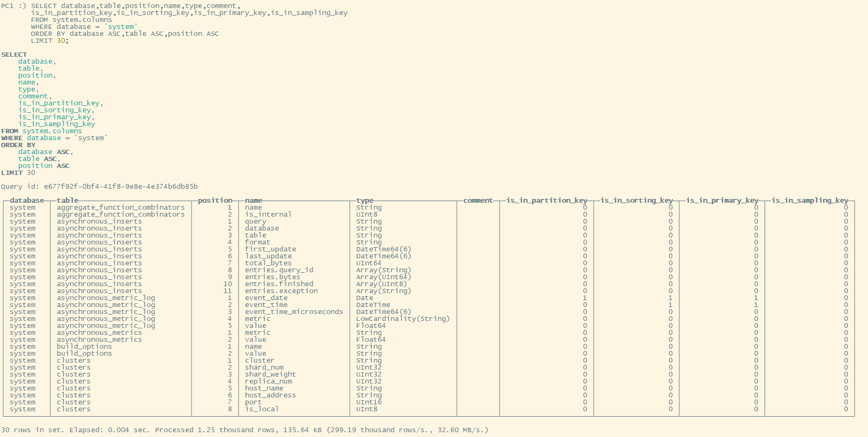The height and width of the screenshot is (437, 868).
Task: Click 'aggregate_function_combinators' table cell in is_internal row
Action: pos(121,214)
